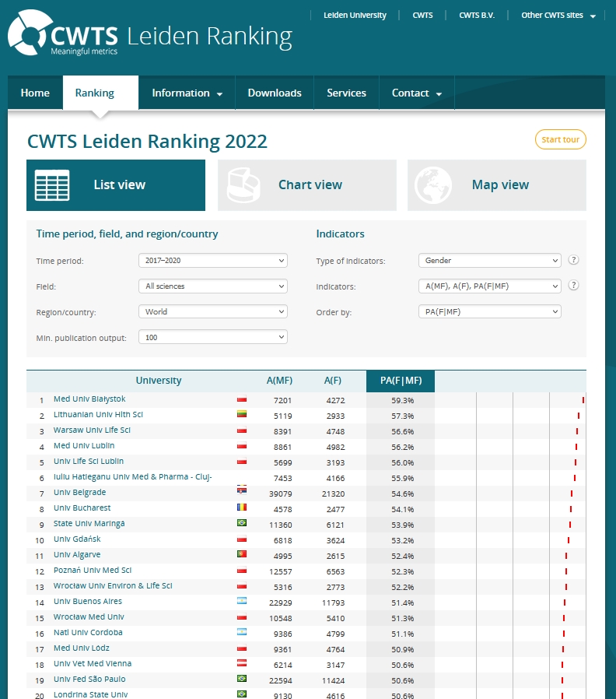Open the Field dropdown showing All sciences

coord(213,286)
